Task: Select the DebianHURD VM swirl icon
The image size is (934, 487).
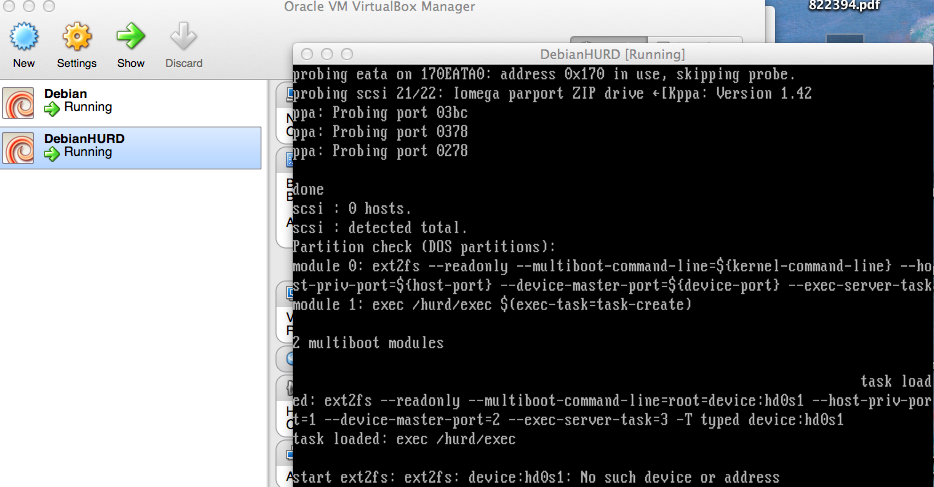Action: pyautogui.click(x=18, y=148)
